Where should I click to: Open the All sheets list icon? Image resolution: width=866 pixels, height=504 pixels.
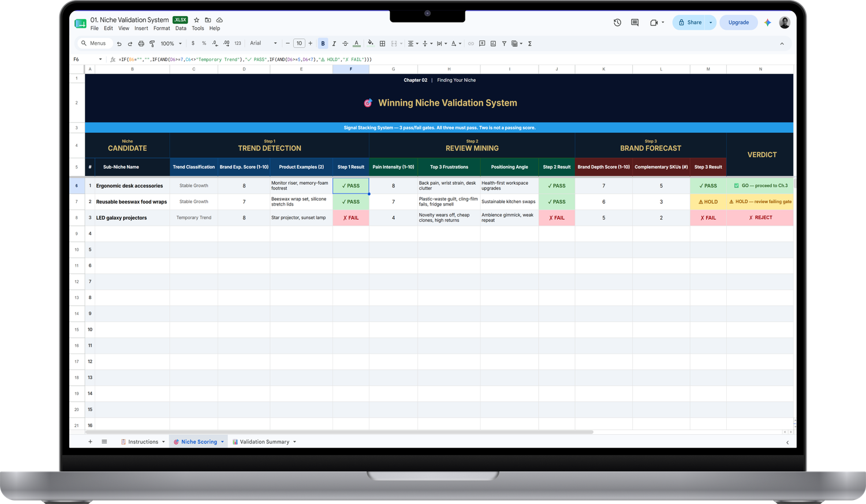(x=104, y=442)
